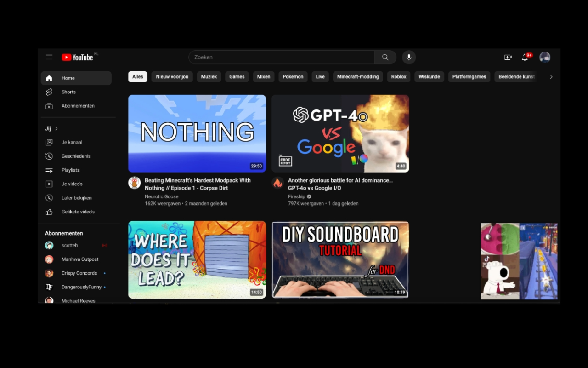Select the Minecraft-modding filter chip

(358, 77)
